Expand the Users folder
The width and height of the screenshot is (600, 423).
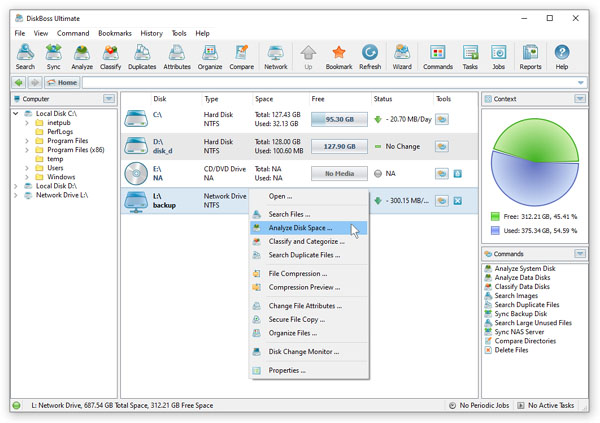click(27, 168)
